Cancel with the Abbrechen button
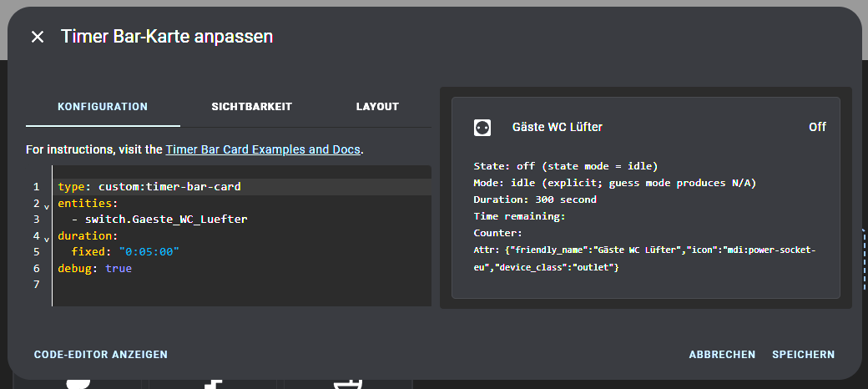Image resolution: width=868 pixels, height=389 pixels. pos(722,355)
